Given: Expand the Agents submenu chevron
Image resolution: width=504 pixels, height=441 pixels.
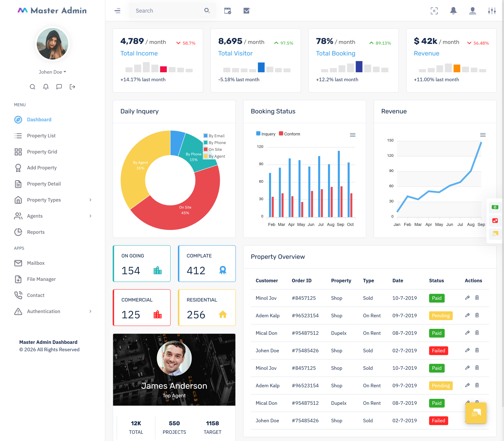Looking at the screenshot, I should tap(90, 216).
